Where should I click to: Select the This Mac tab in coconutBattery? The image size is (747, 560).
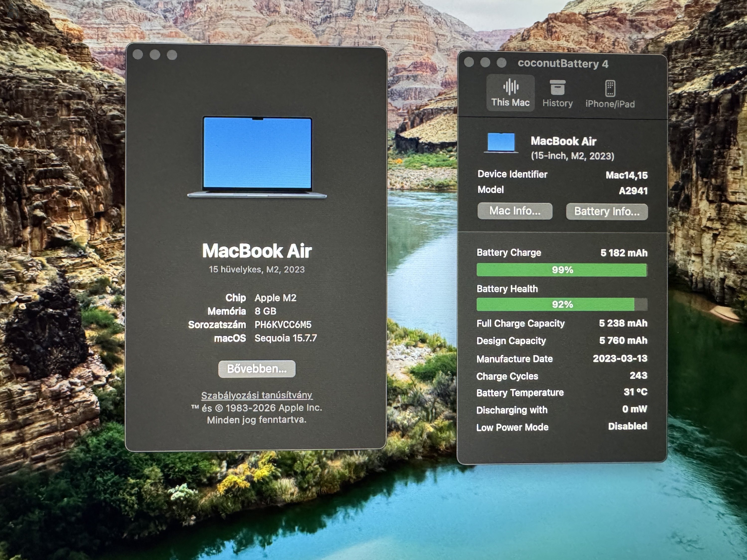(510, 93)
